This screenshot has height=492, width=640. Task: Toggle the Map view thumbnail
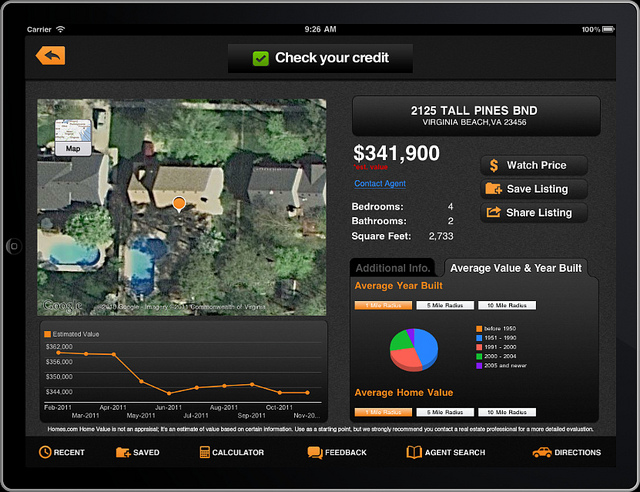click(72, 137)
